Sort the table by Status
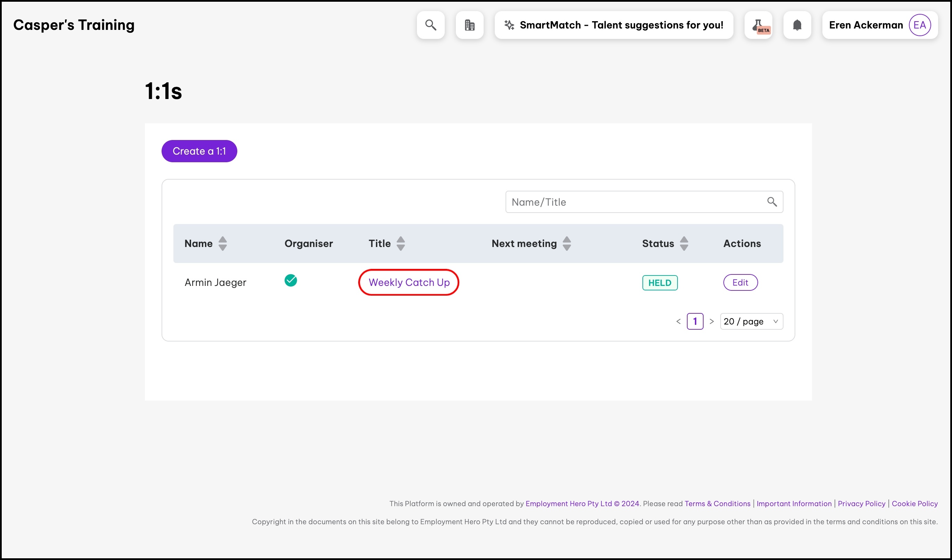The width and height of the screenshot is (952, 560). tap(684, 244)
